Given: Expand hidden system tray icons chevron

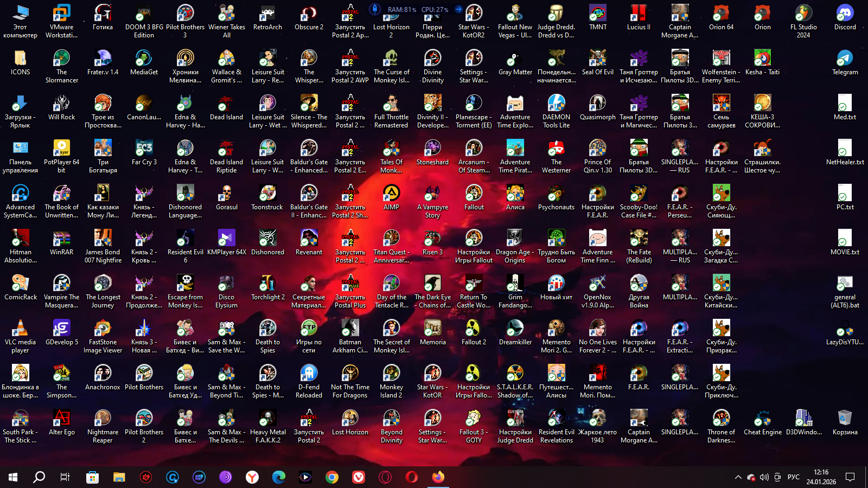Looking at the screenshot, I should (738, 477).
